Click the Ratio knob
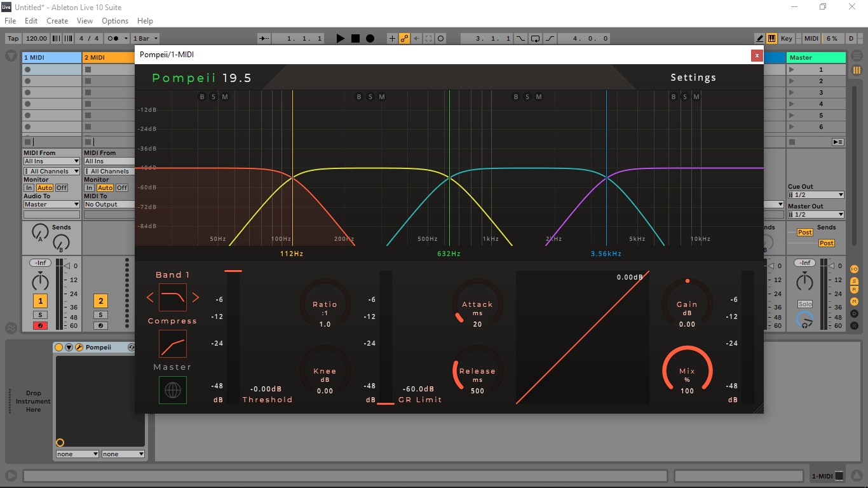868x488 pixels. point(325,304)
